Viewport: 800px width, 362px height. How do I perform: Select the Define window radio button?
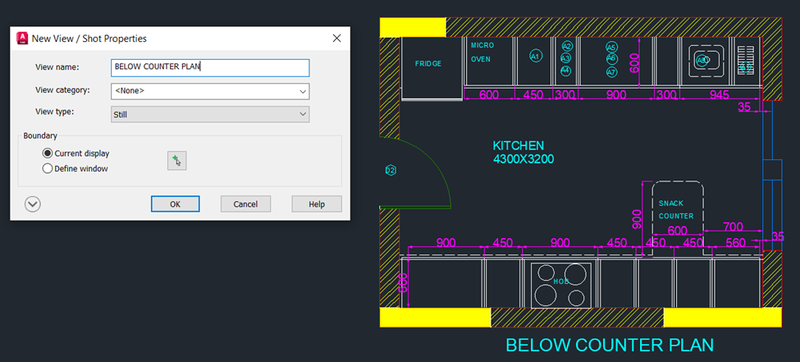click(47, 169)
